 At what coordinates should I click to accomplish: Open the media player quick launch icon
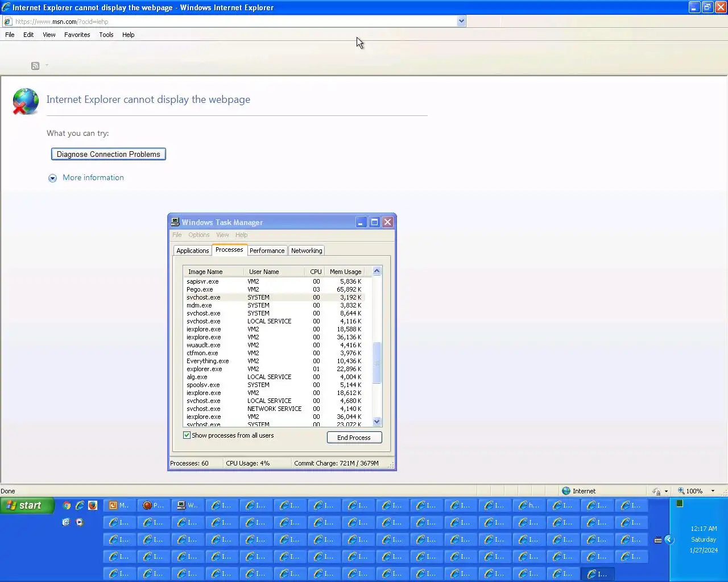80,522
